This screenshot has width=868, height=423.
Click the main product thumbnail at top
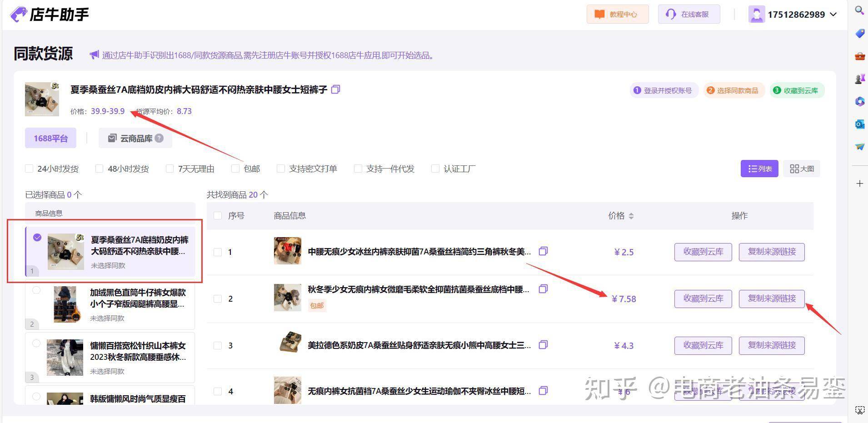pyautogui.click(x=42, y=99)
